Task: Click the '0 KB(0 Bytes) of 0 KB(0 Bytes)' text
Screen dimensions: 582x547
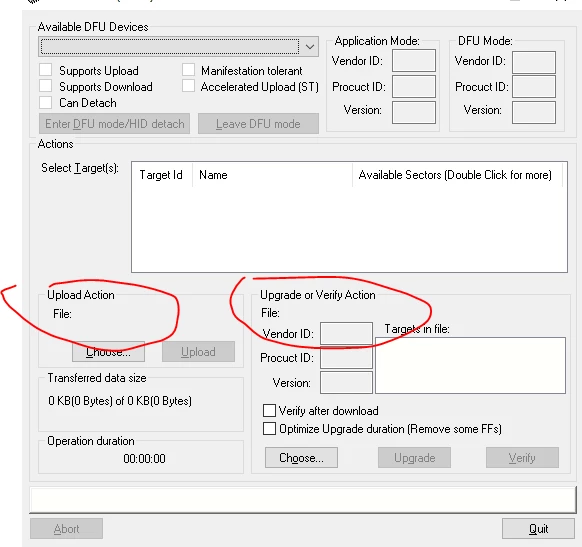Action: 120,401
